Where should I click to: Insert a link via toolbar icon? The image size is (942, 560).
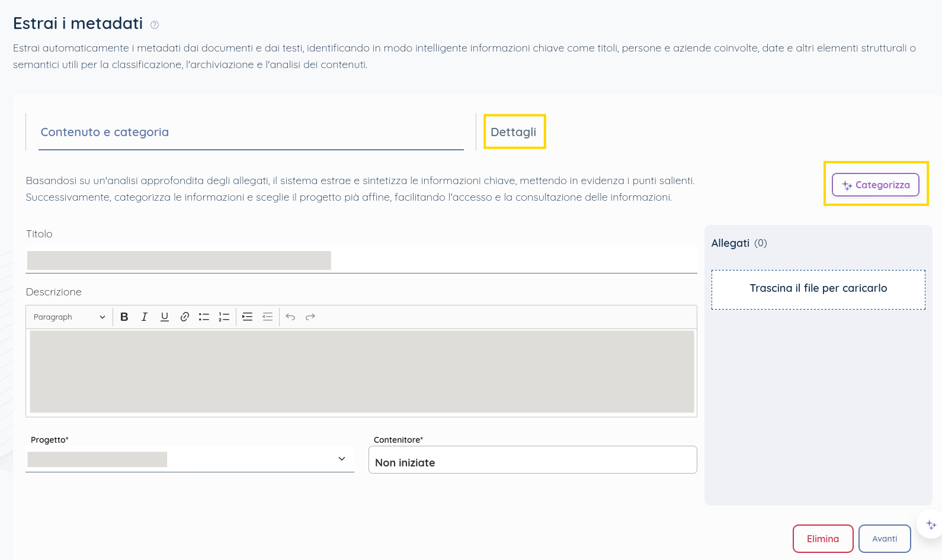(x=185, y=317)
